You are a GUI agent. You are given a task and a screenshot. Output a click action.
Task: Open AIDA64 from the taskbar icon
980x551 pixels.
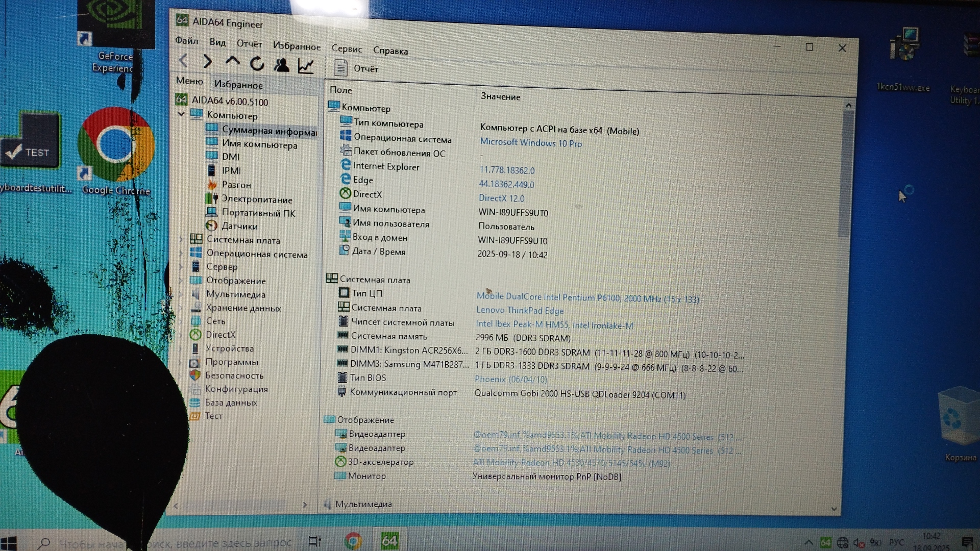389,540
